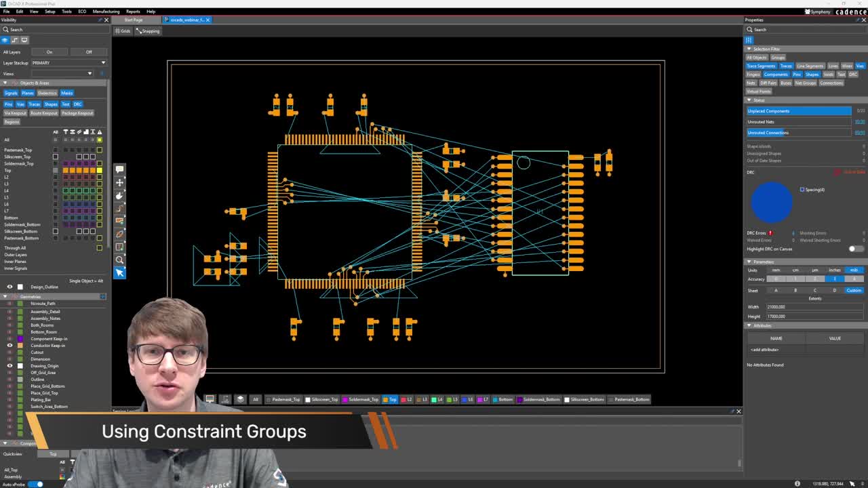Toggle Spacing(4) checkbox in DRC legend
Image resolution: width=868 pixels, height=488 pixels.
pyautogui.click(x=802, y=190)
